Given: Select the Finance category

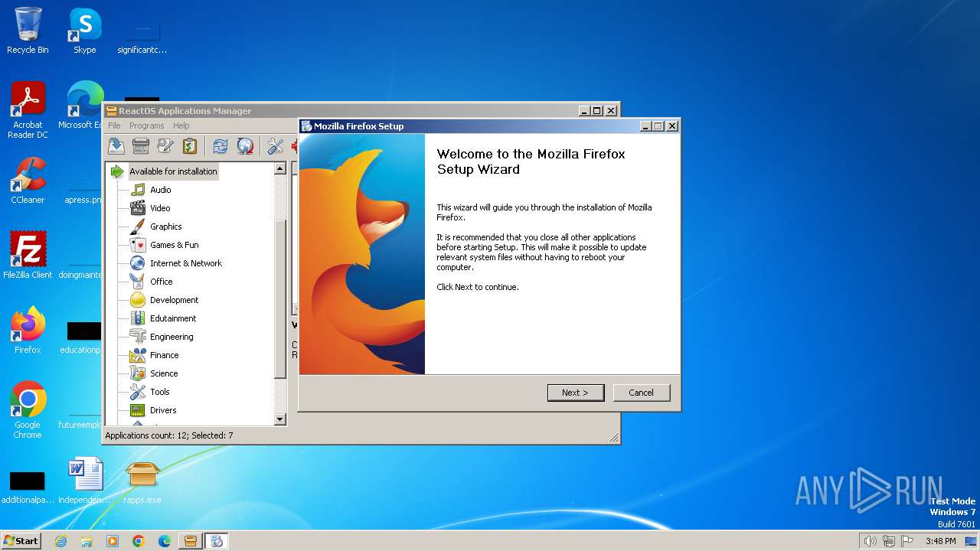Looking at the screenshot, I should point(165,355).
